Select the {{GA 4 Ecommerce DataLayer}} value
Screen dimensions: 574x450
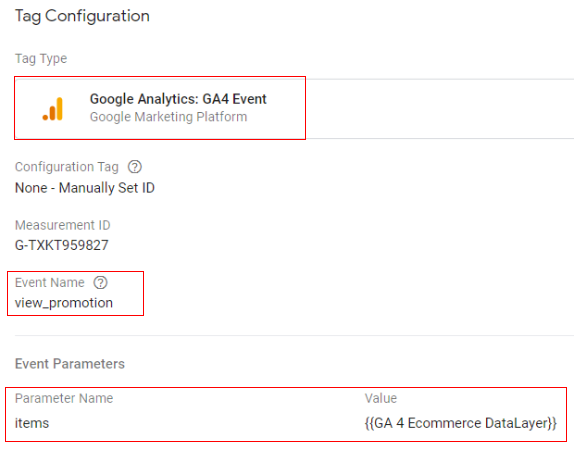tap(461, 423)
